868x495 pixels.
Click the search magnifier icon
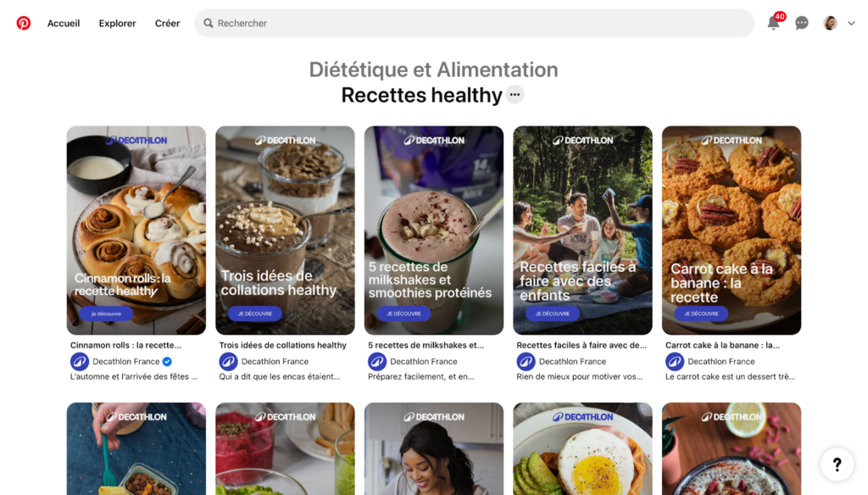(x=209, y=23)
